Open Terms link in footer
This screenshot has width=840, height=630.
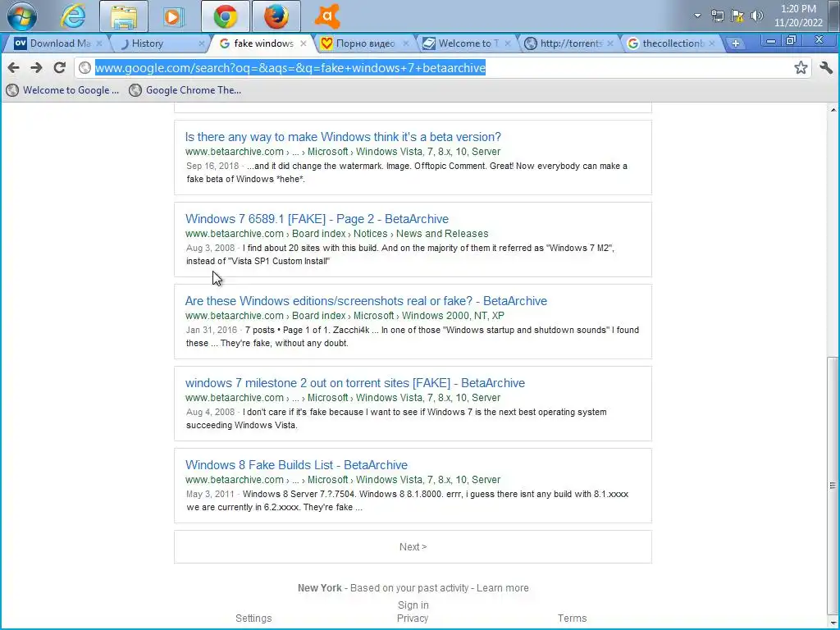[572, 618]
